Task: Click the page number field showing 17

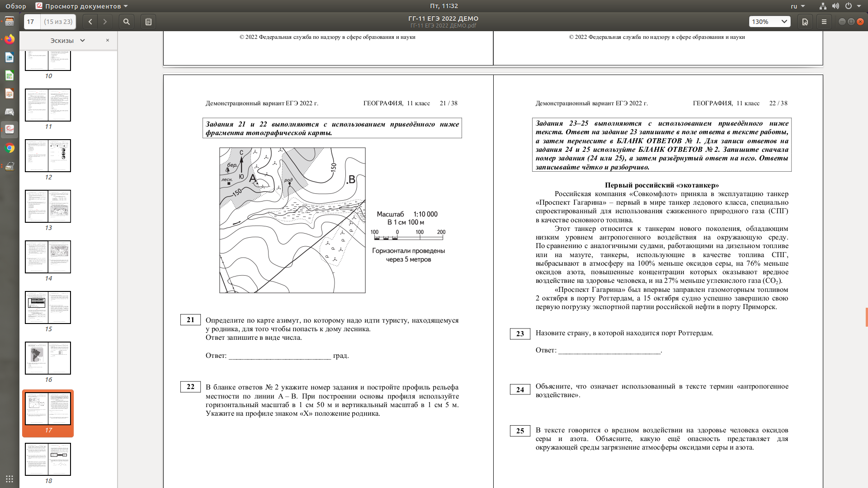Action: point(32,22)
